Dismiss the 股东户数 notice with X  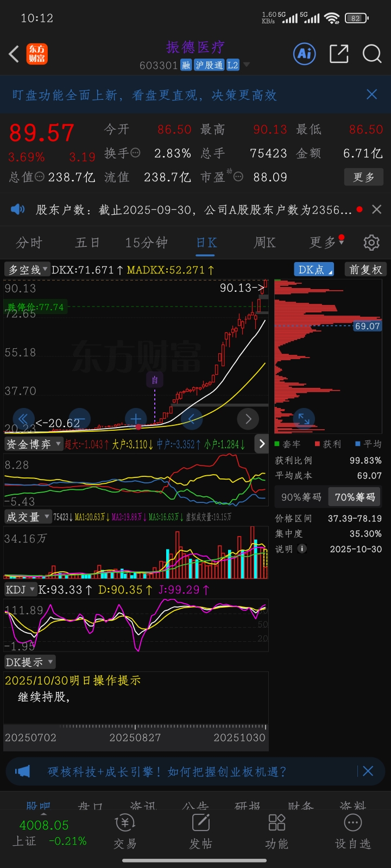pyautogui.click(x=377, y=209)
